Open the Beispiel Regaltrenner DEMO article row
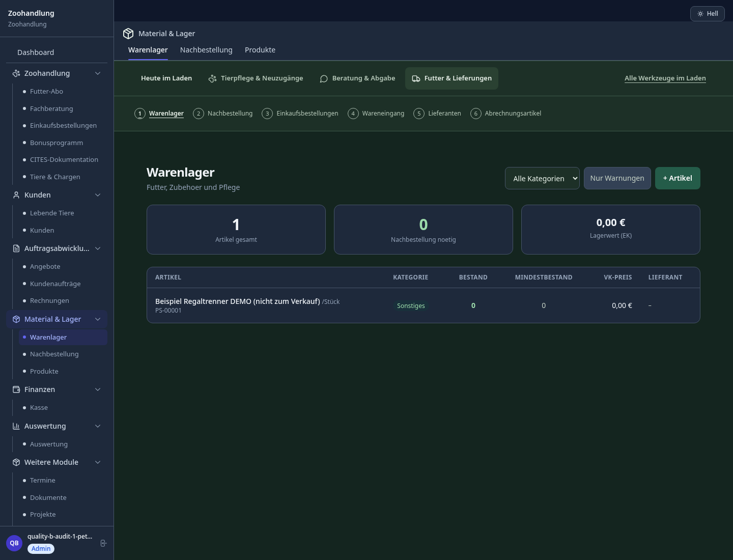The height and width of the screenshot is (560, 733). click(x=424, y=305)
